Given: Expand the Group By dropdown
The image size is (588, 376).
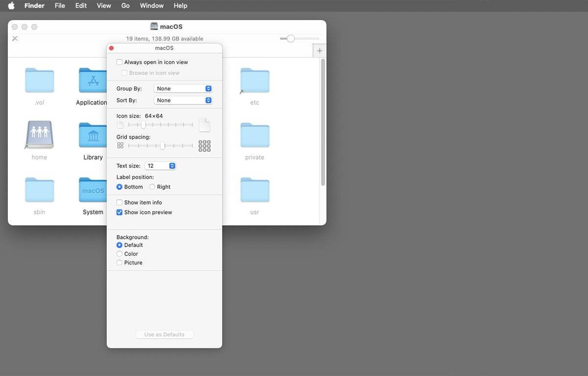Looking at the screenshot, I should [183, 89].
